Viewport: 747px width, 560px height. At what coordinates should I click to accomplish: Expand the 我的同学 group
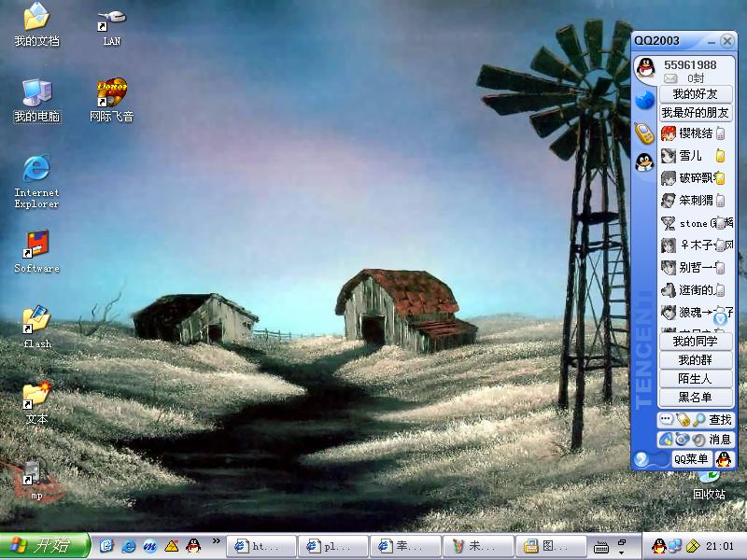pos(696,341)
